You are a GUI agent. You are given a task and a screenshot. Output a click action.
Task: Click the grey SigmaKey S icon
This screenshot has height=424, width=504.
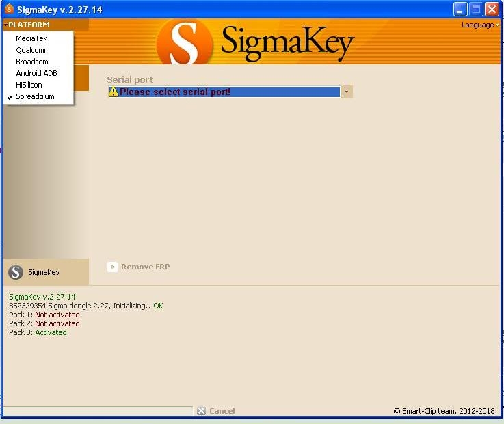click(16, 272)
